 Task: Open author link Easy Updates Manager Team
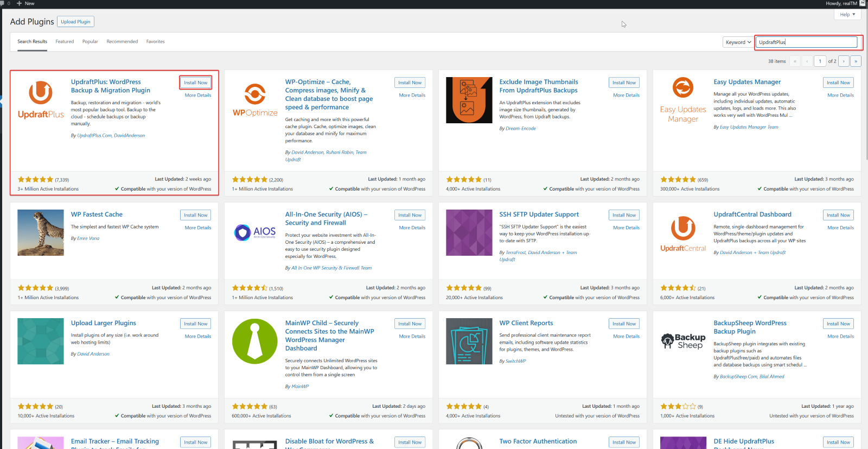pos(749,127)
